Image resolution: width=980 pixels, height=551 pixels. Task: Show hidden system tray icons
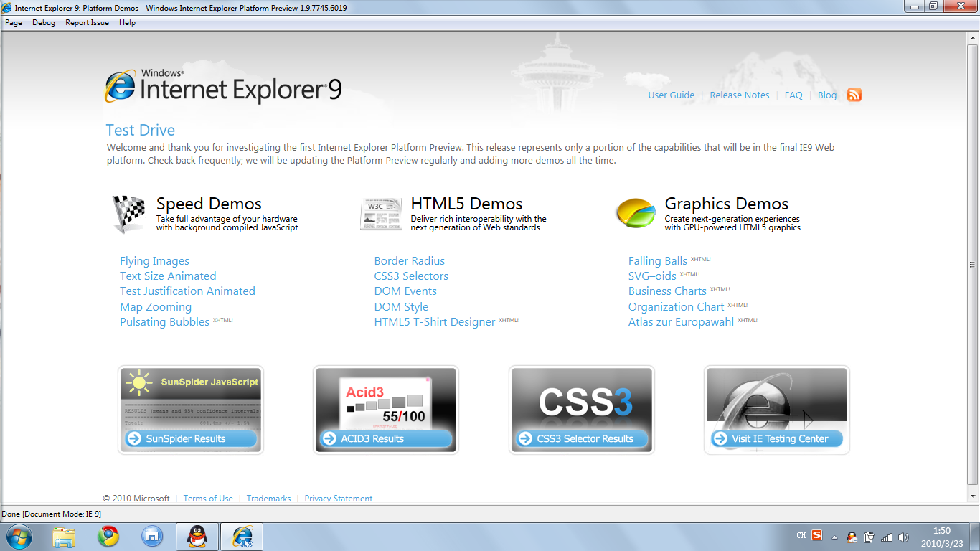[834, 537]
